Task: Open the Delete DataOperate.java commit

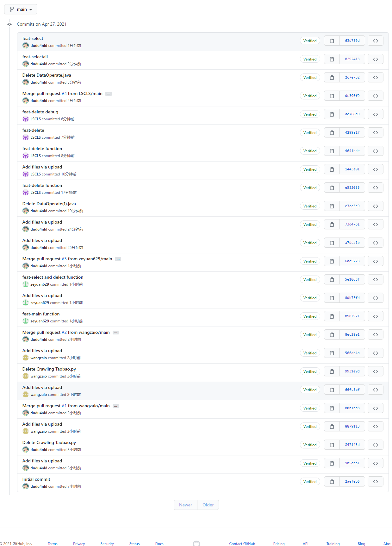Action: [x=47, y=75]
